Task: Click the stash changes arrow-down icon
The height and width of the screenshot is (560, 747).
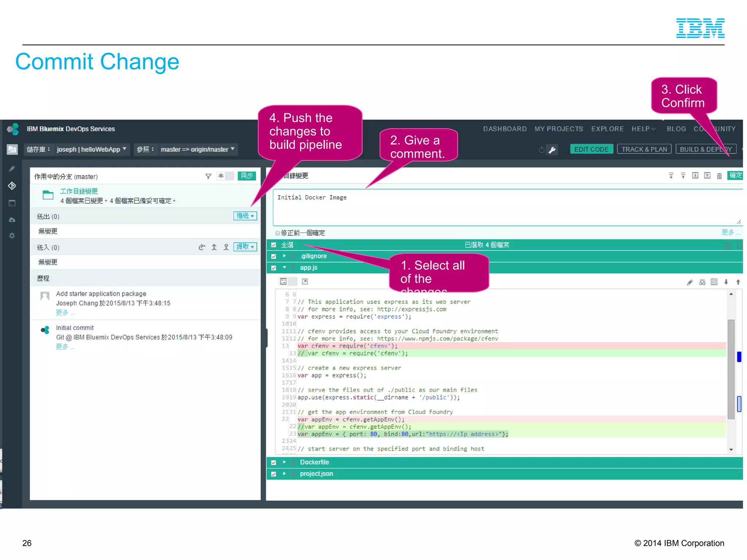Action: (671, 176)
